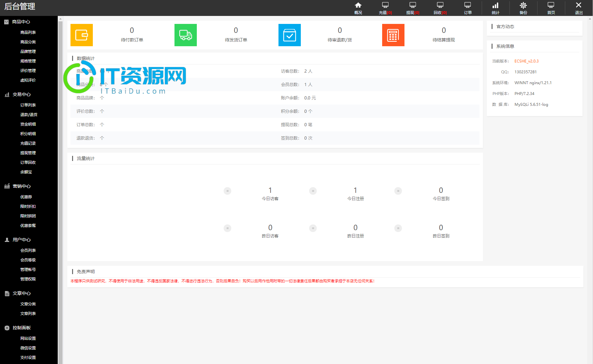The image size is (593, 364).
Task: Open 文章分类 in the sidebar
Action: (x=28, y=304)
